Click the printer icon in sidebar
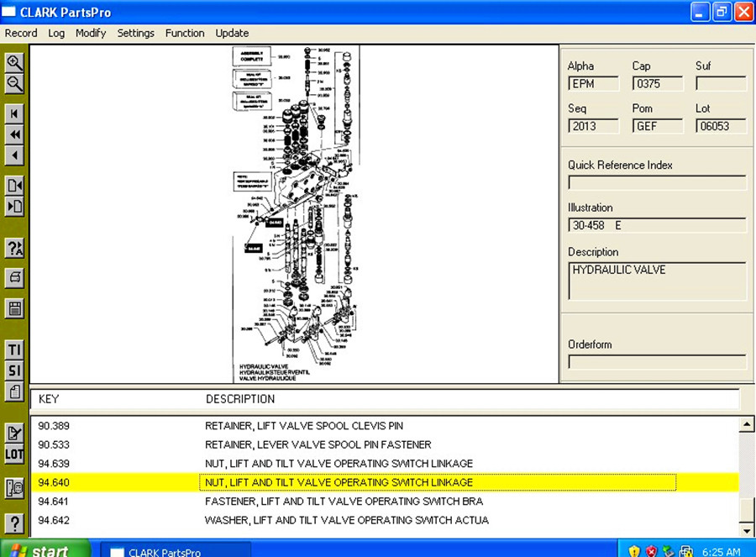This screenshot has width=756, height=557. coord(14,277)
